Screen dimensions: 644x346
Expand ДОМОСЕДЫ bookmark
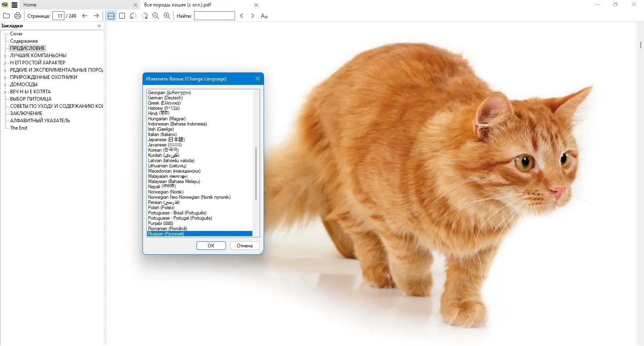(5, 85)
